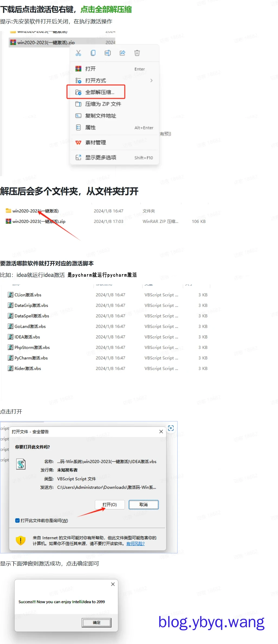The height and width of the screenshot is (644, 278).
Task: Click the green 点击全部解压缩 heading text
Action: 106,9
